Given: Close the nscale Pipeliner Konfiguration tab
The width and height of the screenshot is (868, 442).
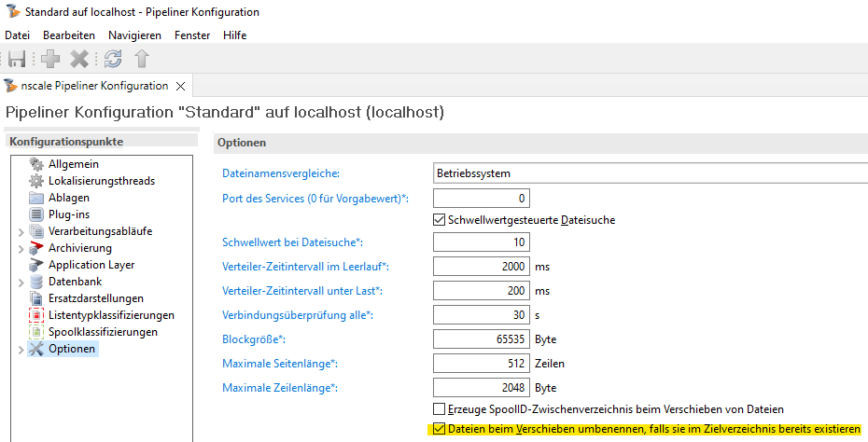Looking at the screenshot, I should point(181,86).
